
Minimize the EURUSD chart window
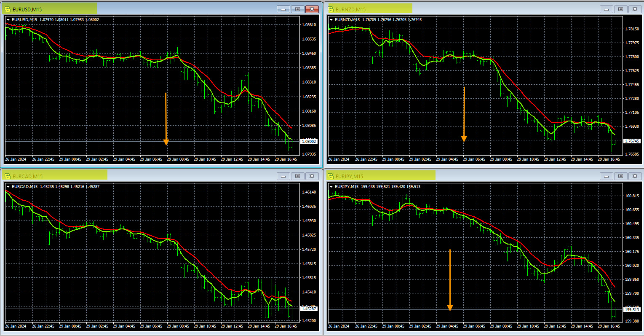[x=283, y=9]
